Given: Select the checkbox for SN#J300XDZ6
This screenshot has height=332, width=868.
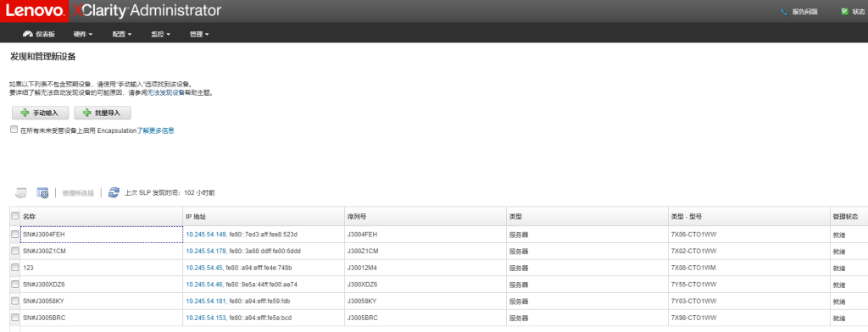Looking at the screenshot, I should (15, 285).
